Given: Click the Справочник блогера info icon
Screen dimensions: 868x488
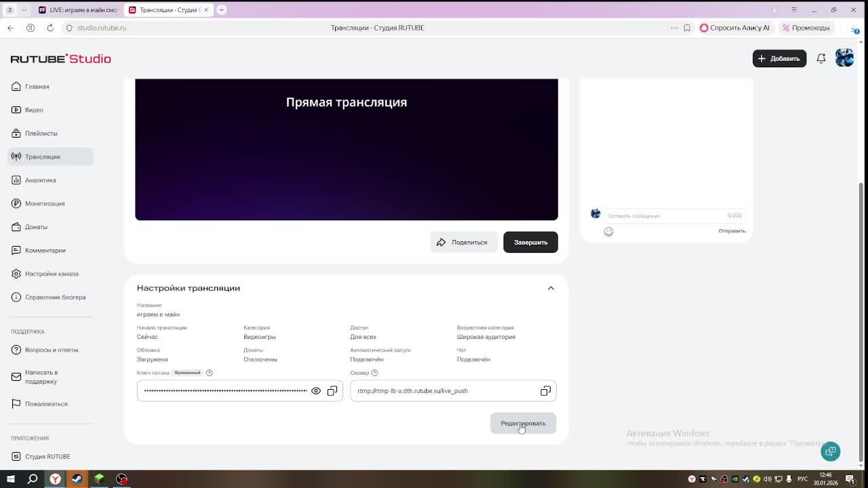Looking at the screenshot, I should pos(16,297).
